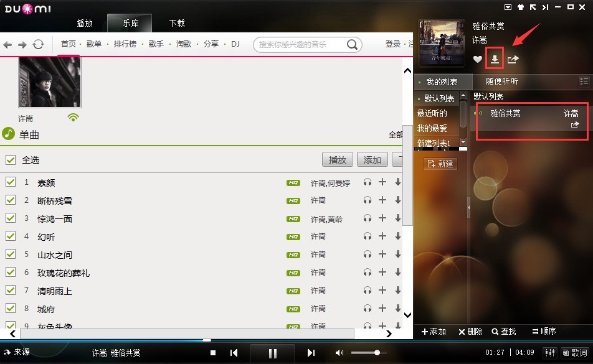
Task: Uncheck the 全选 checkbox
Action: pyautogui.click(x=11, y=160)
